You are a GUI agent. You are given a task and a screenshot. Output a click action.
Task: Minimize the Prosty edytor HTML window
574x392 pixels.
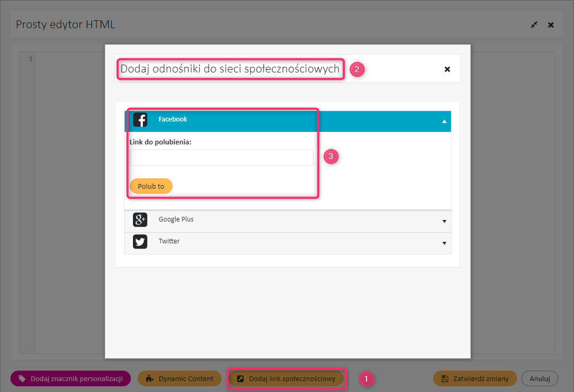point(534,24)
